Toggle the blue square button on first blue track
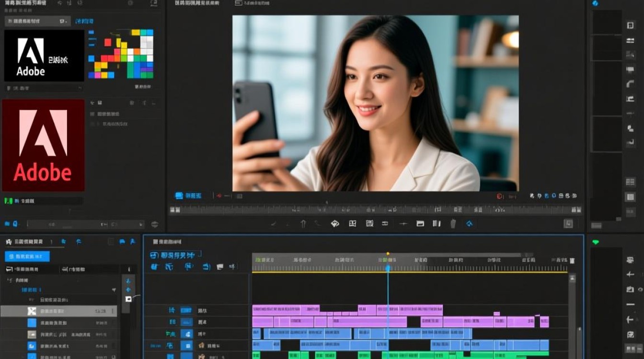This screenshot has width=644, height=359. 186,334
